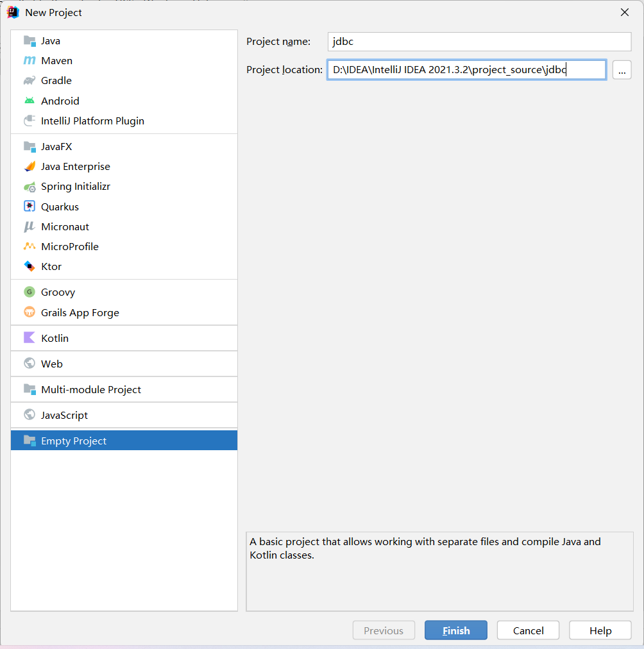
Task: Choose IntelliJ Platform Plugin label
Action: (x=93, y=121)
